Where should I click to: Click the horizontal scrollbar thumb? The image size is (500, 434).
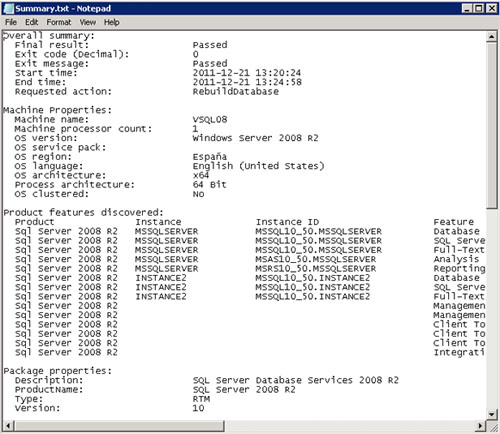(x=119, y=426)
